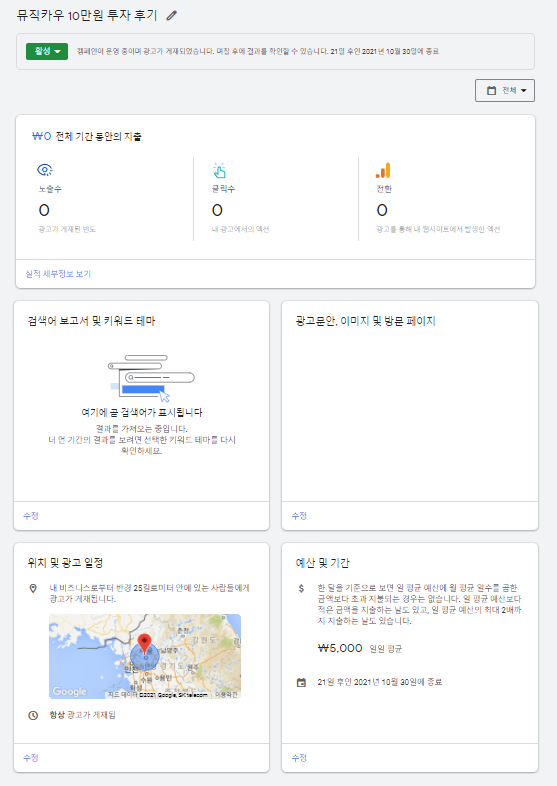Click the 예산 및 기간 card title
The image size is (557, 786).
(322, 563)
